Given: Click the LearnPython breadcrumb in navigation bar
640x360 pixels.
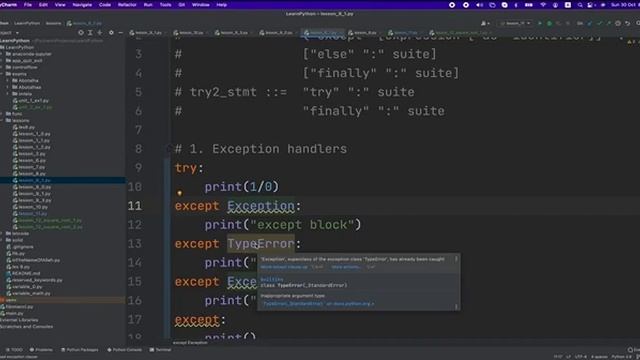Looking at the screenshot, I should (27, 24).
